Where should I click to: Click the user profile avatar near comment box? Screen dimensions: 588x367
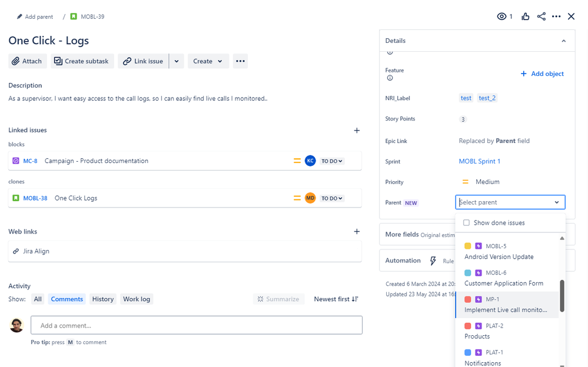(x=16, y=325)
